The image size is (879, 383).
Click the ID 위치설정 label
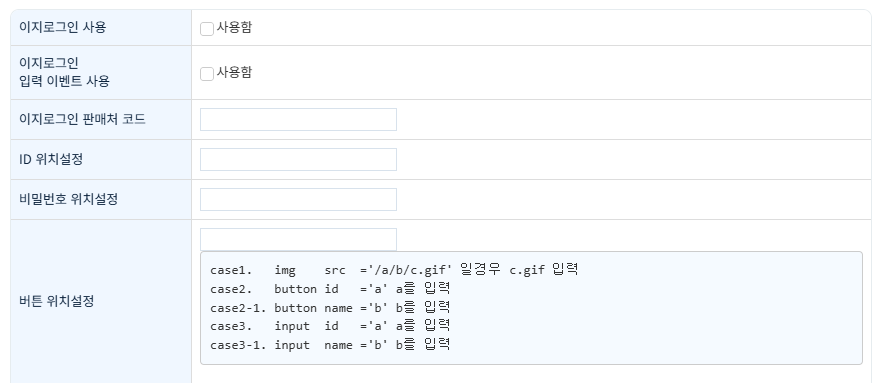(51, 159)
